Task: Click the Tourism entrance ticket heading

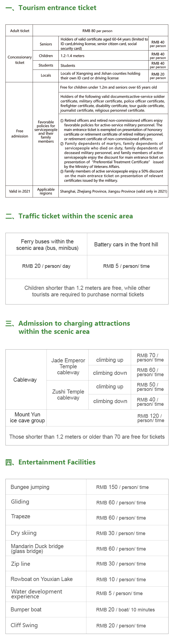Action: click(x=57, y=8)
